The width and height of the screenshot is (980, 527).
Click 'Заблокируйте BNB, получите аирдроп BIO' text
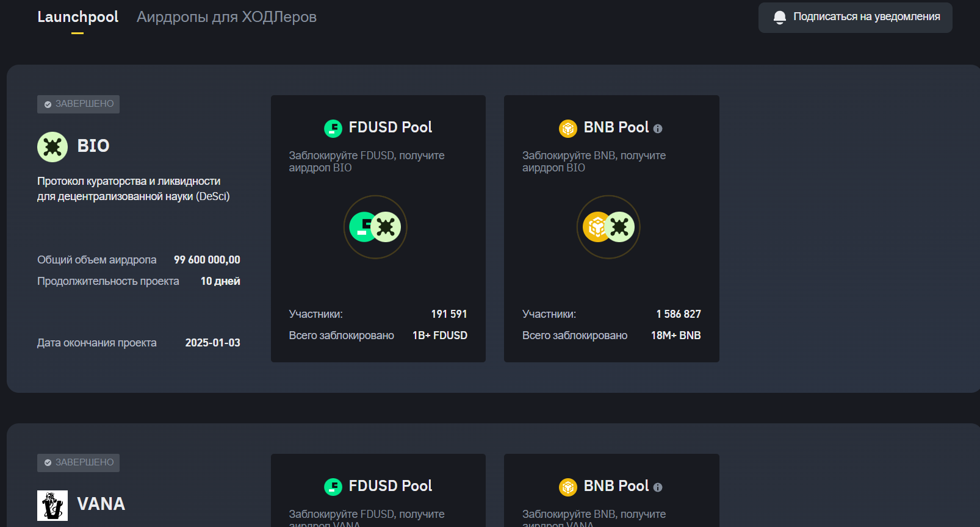(x=594, y=162)
